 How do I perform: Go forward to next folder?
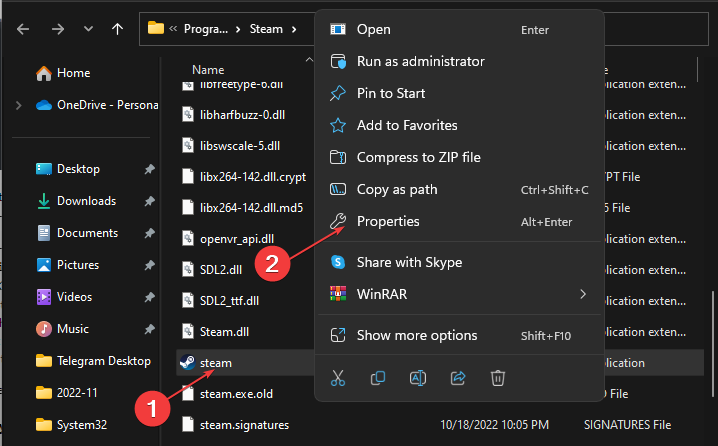tap(55, 29)
